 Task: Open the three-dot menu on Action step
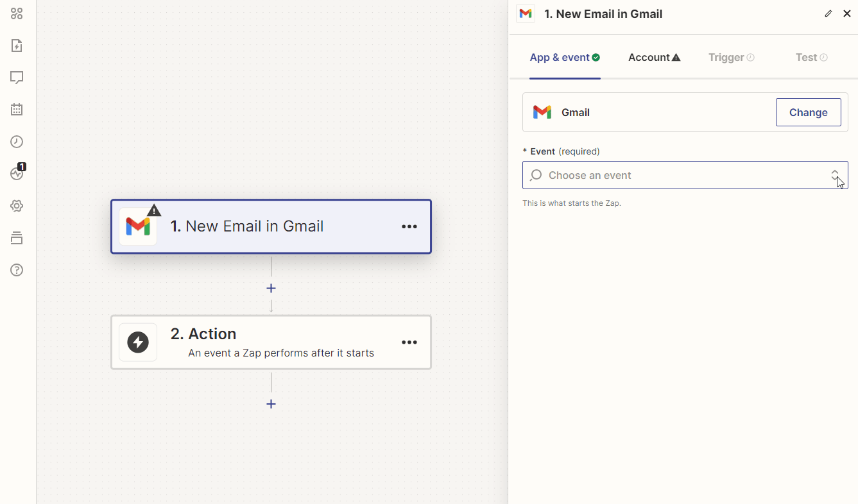[x=409, y=342]
